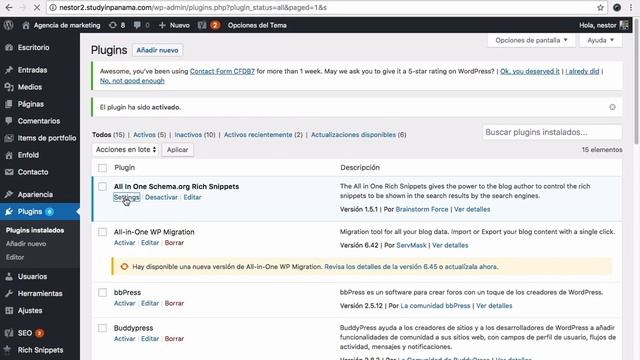
Task: Open the browser three-dot menu
Action: click(631, 7)
